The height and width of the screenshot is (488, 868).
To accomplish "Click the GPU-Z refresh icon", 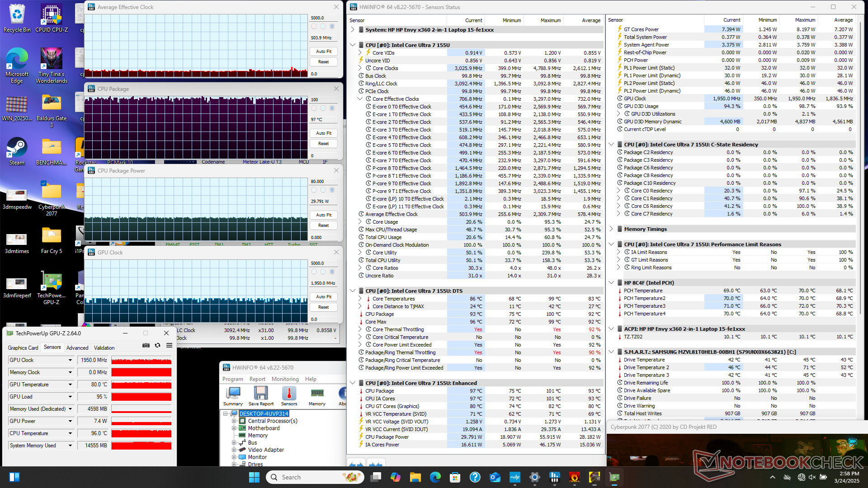I will [x=157, y=345].
